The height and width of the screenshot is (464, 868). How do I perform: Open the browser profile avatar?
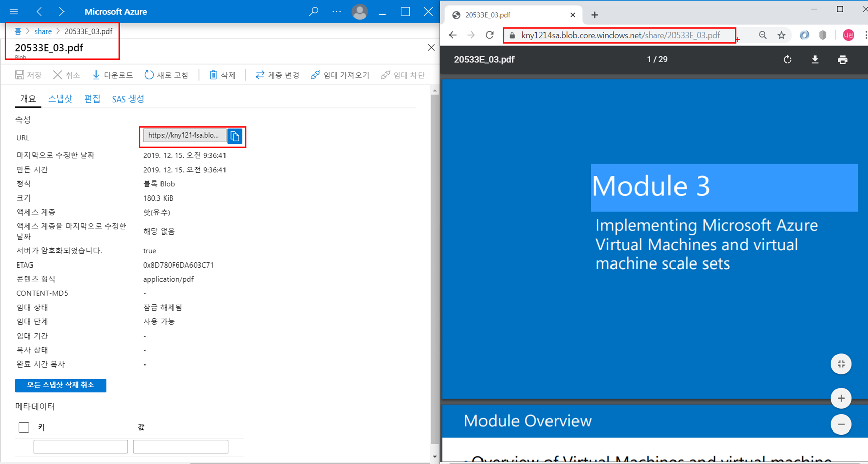pos(848,35)
